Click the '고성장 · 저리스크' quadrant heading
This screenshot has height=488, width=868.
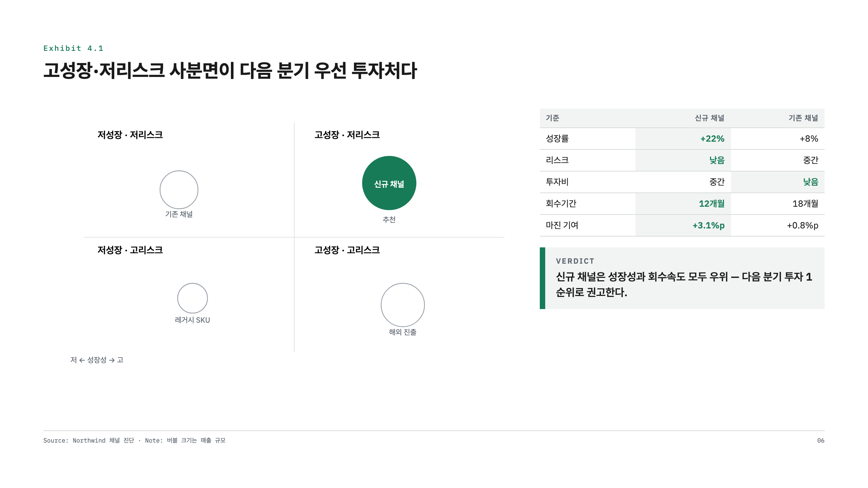tap(347, 135)
